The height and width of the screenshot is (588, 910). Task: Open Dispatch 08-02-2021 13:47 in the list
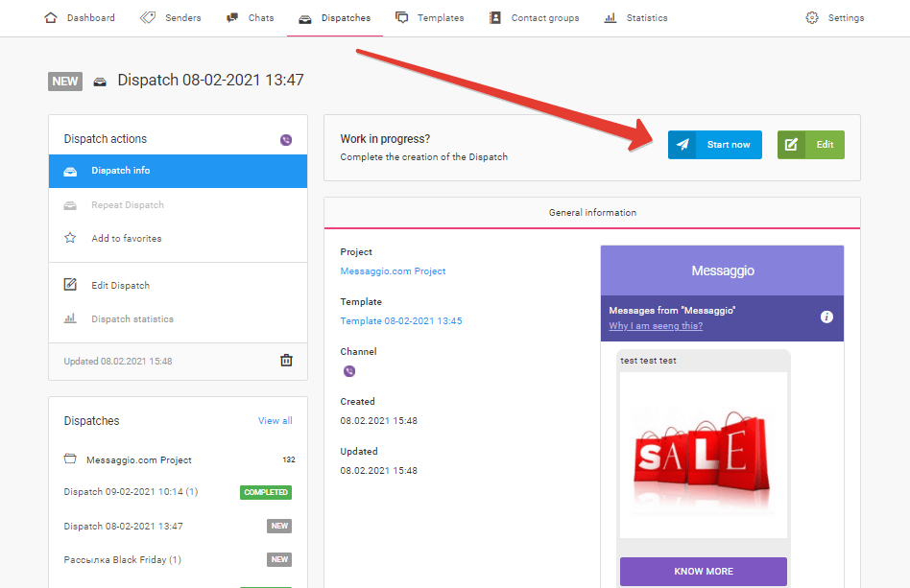coord(123,526)
